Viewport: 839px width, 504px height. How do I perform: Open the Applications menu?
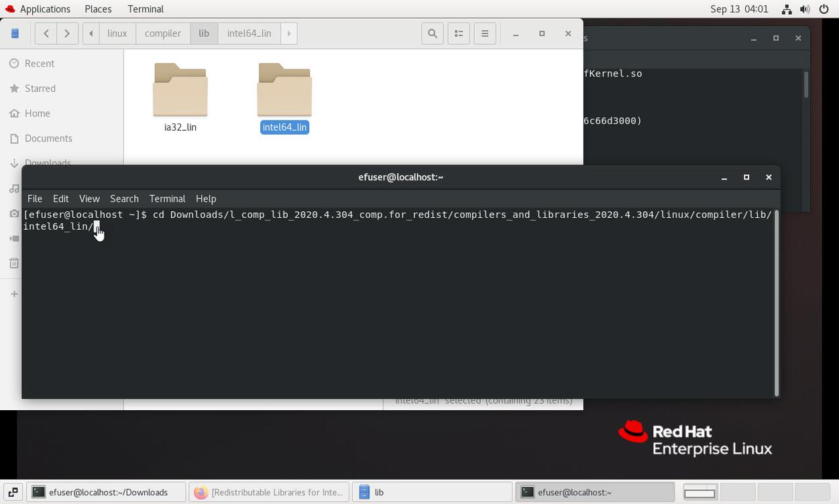point(38,9)
